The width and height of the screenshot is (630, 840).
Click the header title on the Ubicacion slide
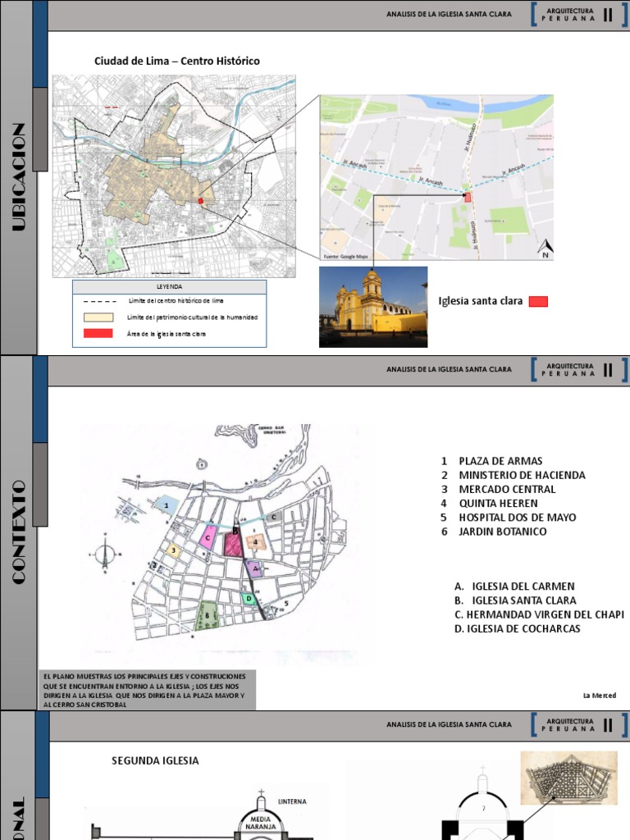[449, 14]
